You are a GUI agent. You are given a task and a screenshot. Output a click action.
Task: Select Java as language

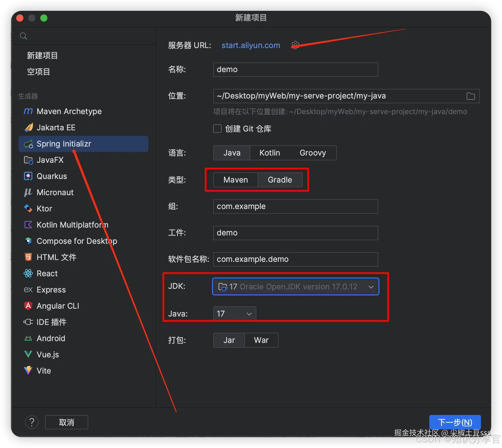[232, 153]
